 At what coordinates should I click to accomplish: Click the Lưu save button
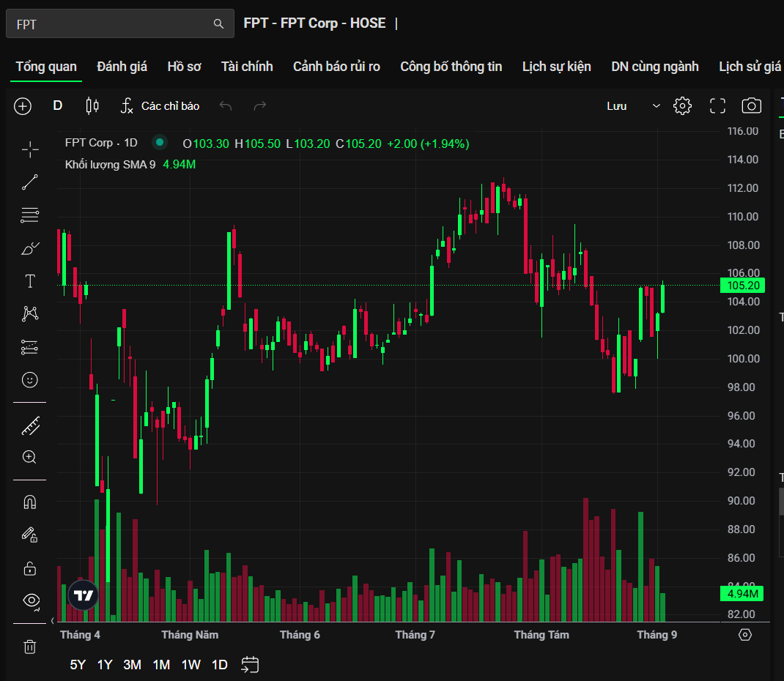coord(616,106)
